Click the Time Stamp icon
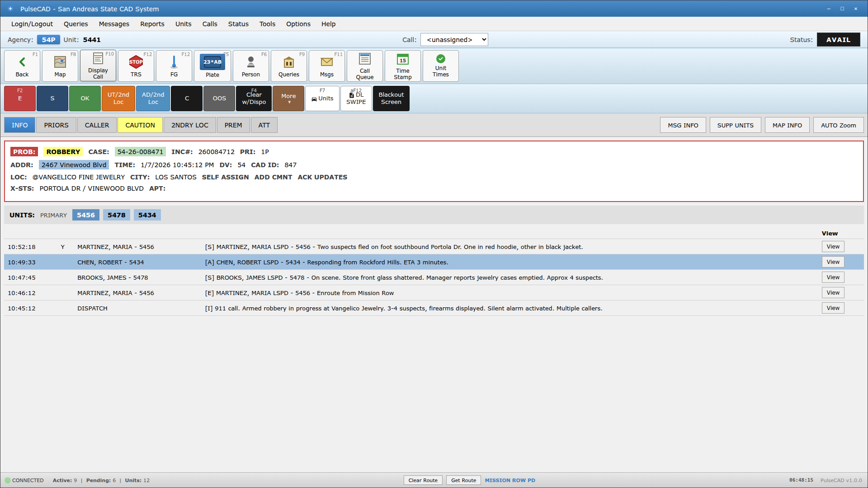The width and height of the screenshot is (868, 488). click(x=402, y=66)
